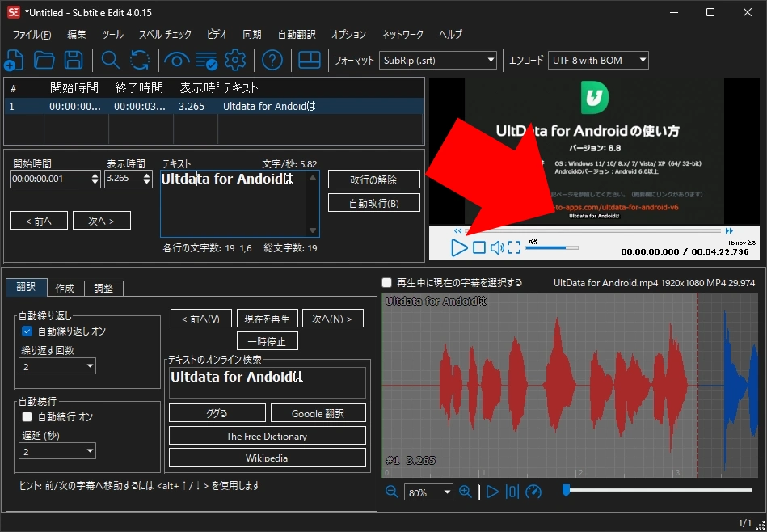
Task: Open ファイル menu
Action: pos(32,34)
